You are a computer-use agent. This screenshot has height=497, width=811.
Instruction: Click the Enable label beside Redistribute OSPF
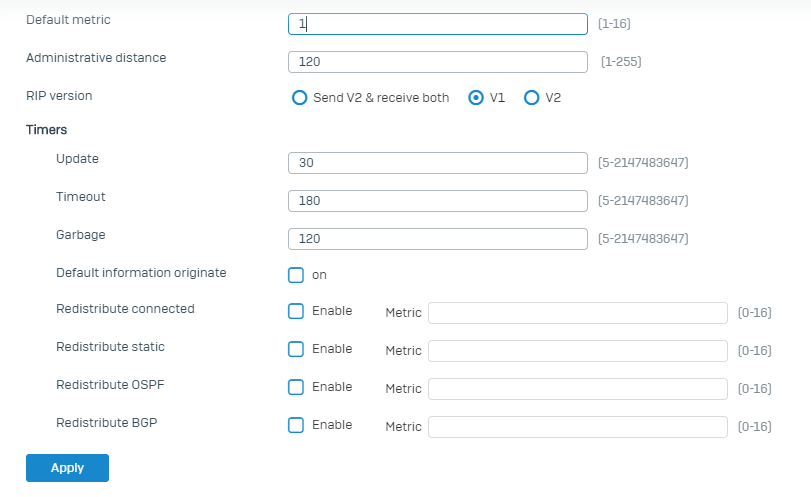click(332, 387)
